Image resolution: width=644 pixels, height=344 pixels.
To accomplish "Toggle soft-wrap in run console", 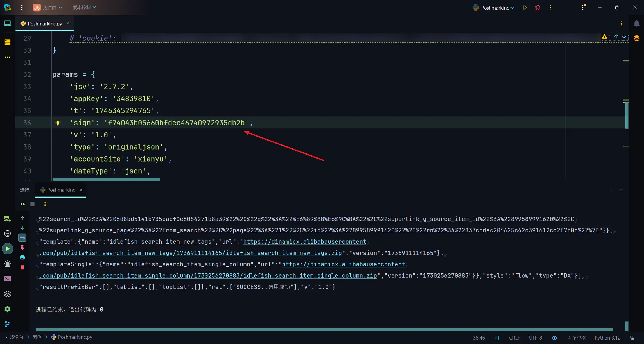I will (x=22, y=238).
